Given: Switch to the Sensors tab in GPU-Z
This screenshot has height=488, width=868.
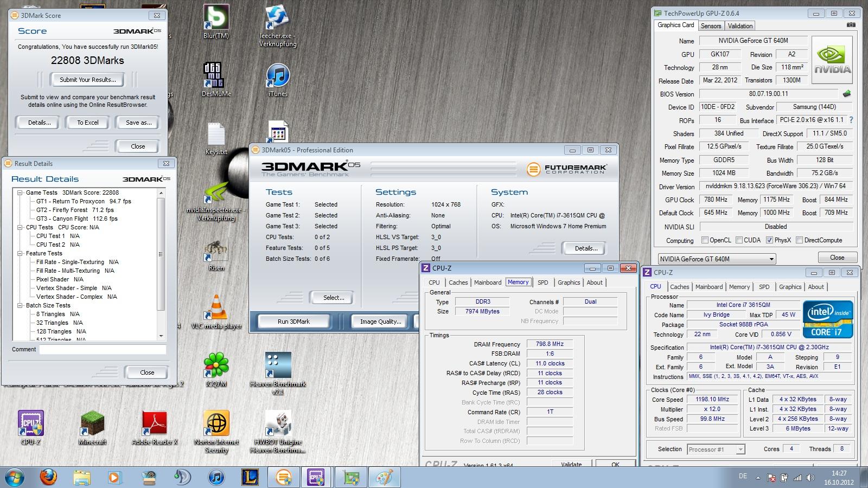Looking at the screenshot, I should [x=711, y=25].
